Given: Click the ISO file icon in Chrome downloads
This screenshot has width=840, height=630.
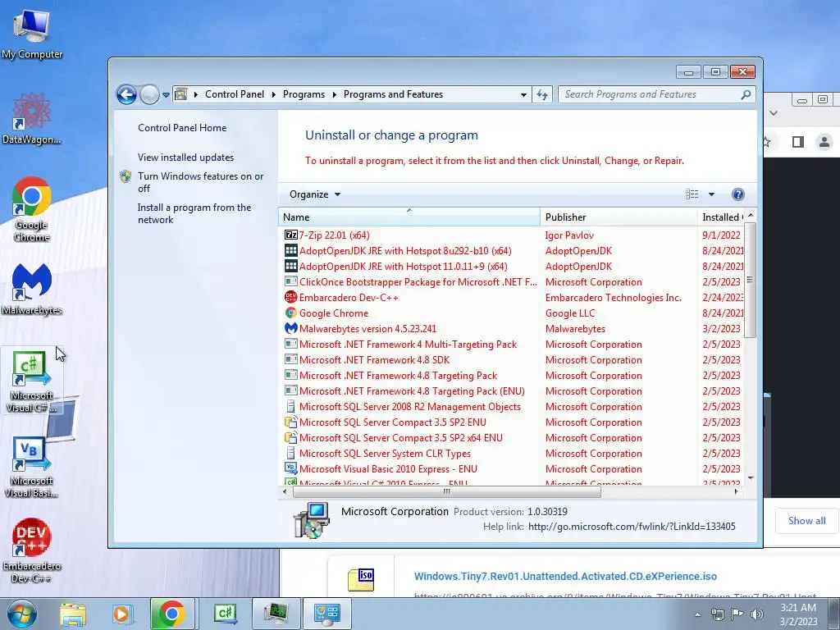Looking at the screenshot, I should 361,579.
